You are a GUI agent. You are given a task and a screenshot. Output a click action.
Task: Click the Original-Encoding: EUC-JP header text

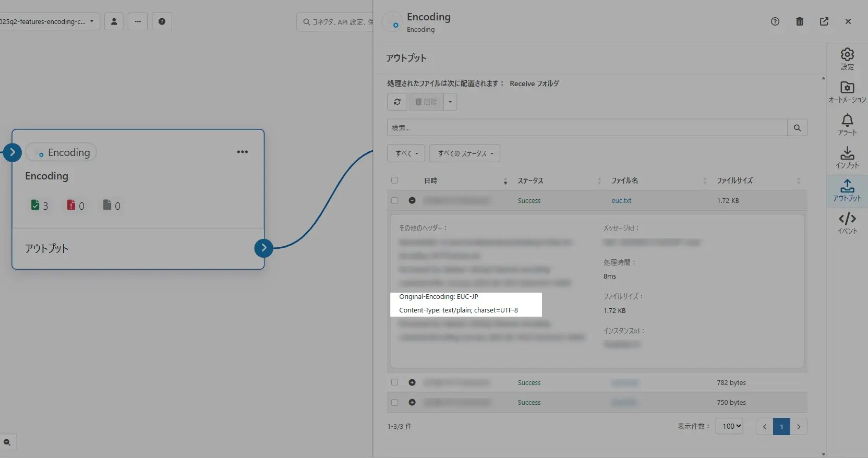click(x=439, y=296)
